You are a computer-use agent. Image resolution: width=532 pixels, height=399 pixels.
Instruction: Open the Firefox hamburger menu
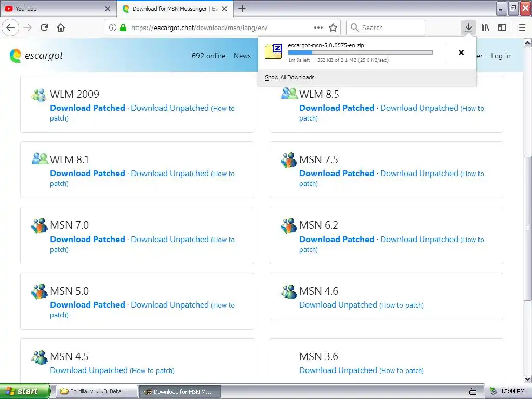pos(522,28)
